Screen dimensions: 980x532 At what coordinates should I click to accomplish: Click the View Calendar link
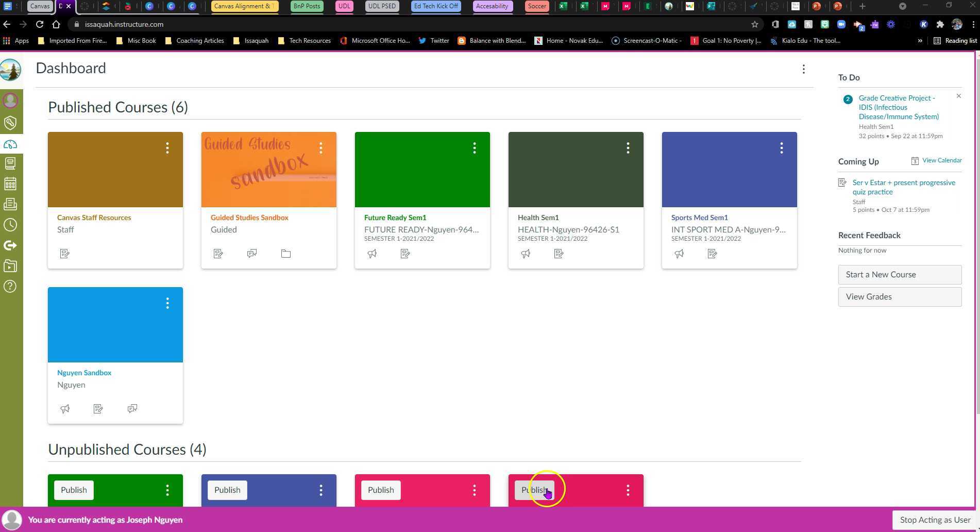pyautogui.click(x=941, y=160)
